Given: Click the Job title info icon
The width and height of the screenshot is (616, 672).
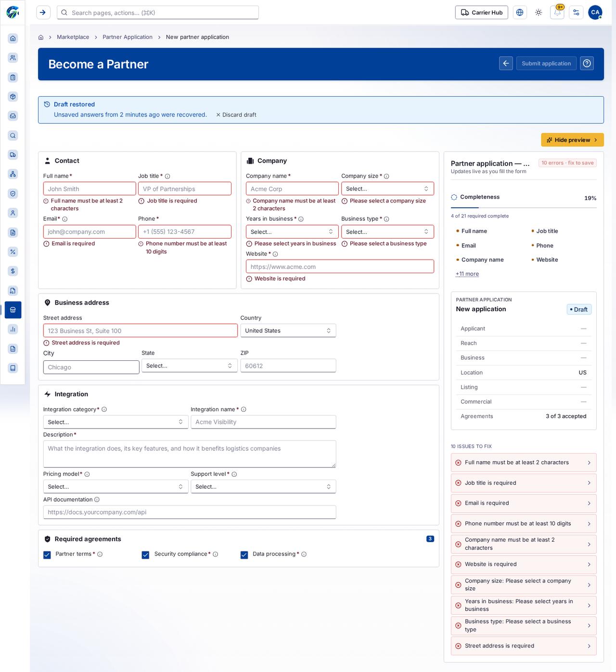Looking at the screenshot, I should [x=167, y=177].
